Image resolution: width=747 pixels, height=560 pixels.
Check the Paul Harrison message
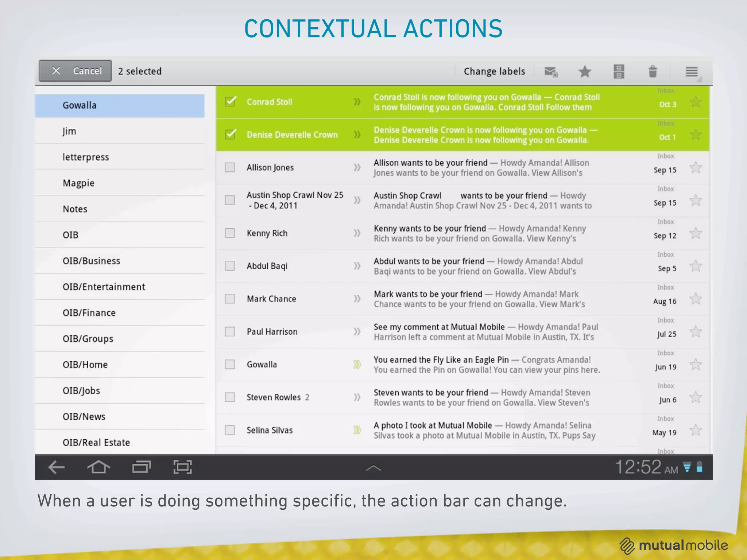click(230, 331)
